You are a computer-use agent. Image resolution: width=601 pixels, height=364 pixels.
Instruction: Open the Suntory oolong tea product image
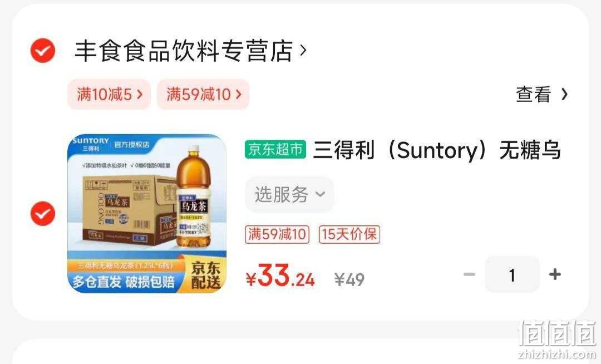147,213
